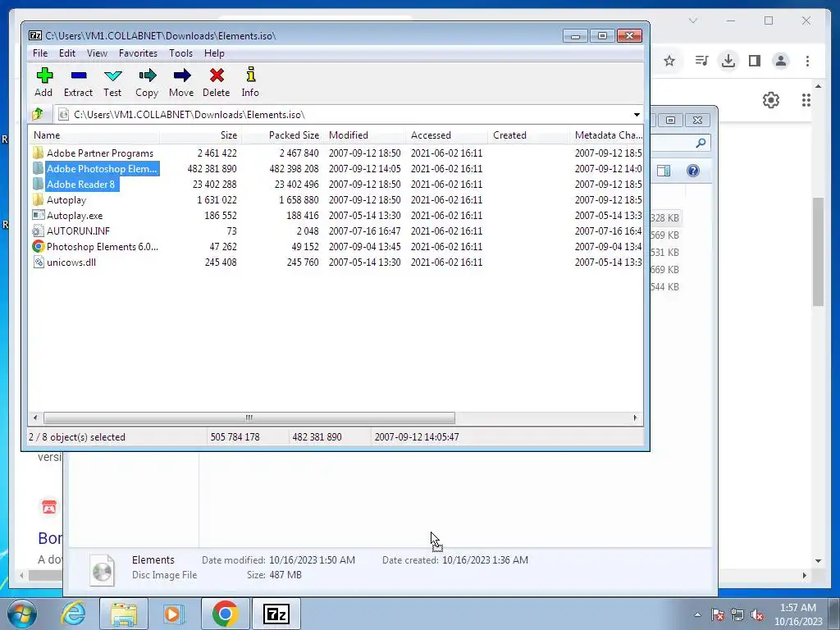Click the taskbar clock 1:57 AM
This screenshot has height=630, width=840.
click(797, 608)
